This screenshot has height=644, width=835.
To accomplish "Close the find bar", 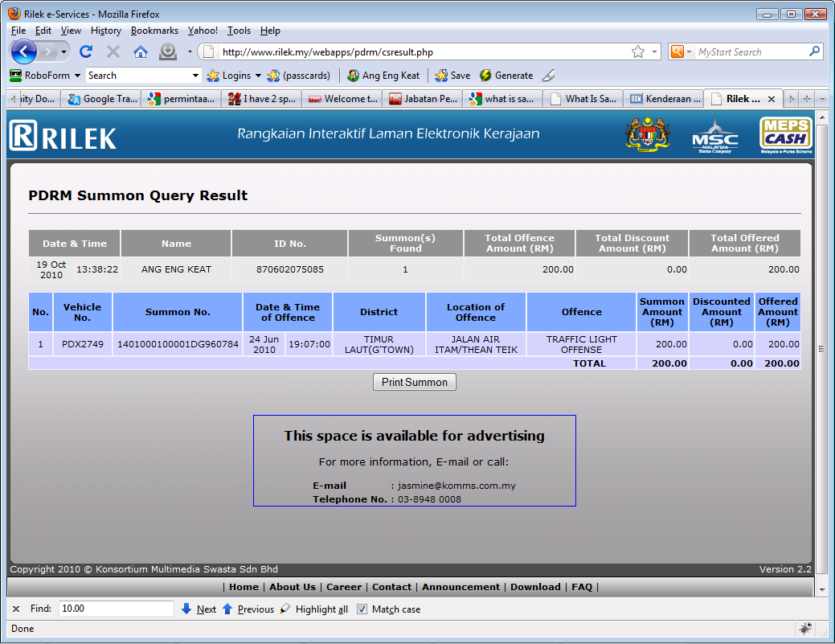I will (x=16, y=609).
